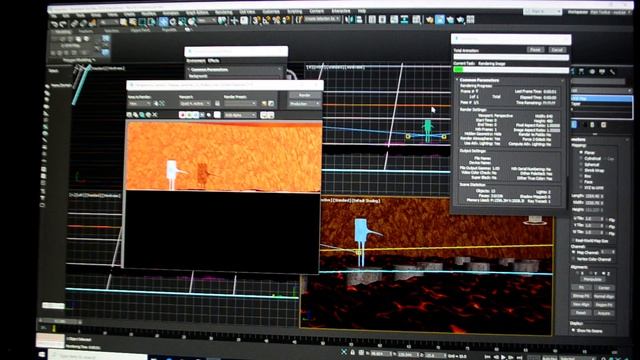Click the Mirror tool icon
This screenshot has width=640, height=360.
349,20
